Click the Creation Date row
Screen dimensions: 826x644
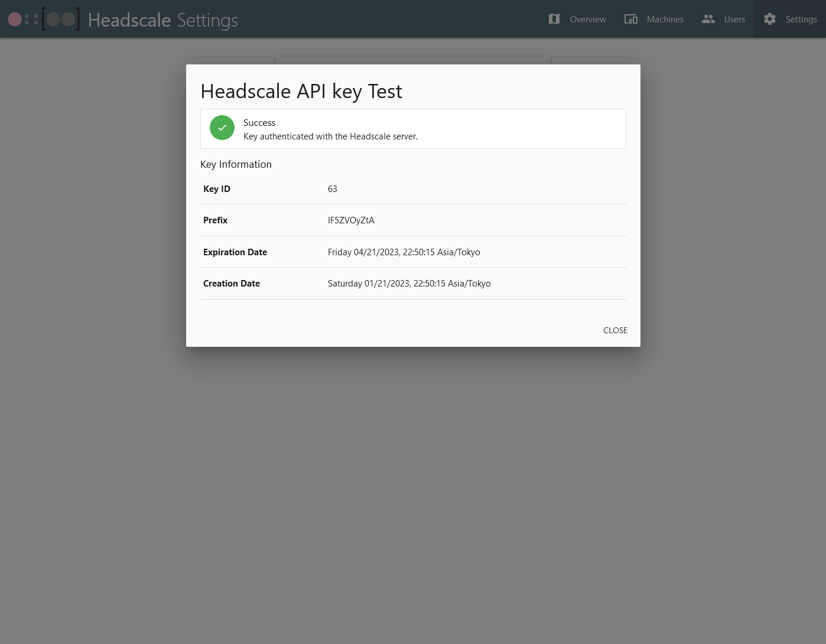pyautogui.click(x=414, y=283)
